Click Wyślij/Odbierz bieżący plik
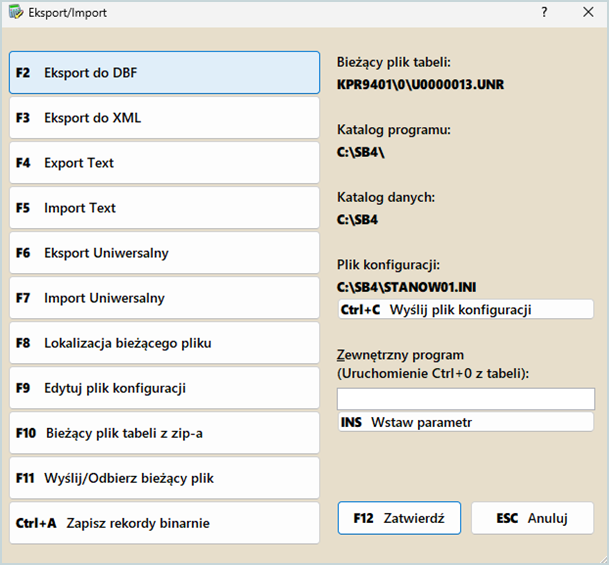 (x=164, y=478)
